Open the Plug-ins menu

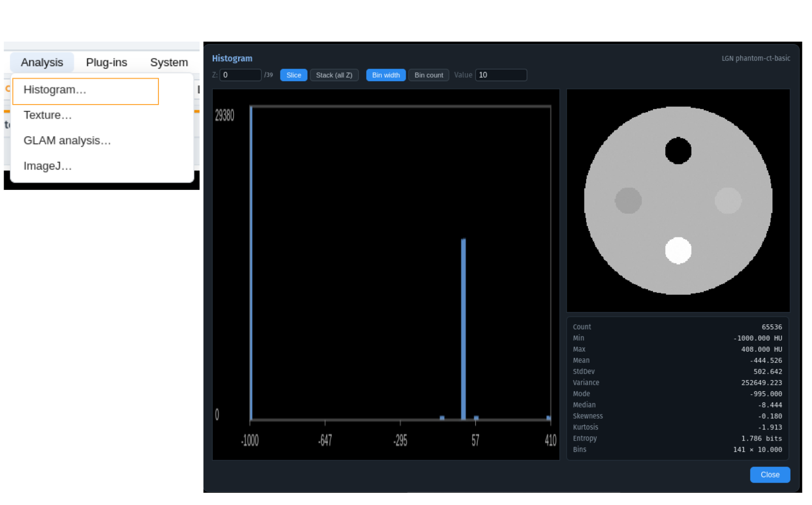point(107,62)
